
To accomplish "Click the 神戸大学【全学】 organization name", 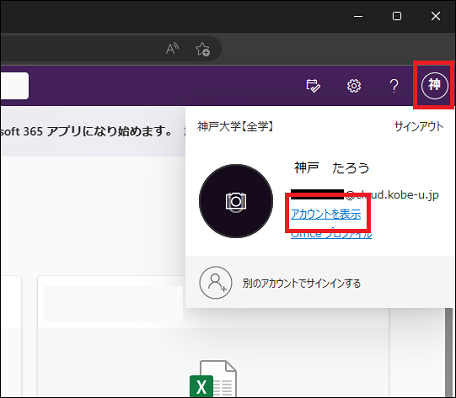I will (x=235, y=126).
